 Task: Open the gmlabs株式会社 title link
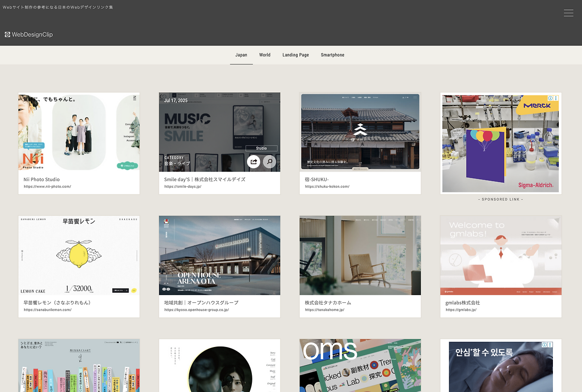(x=463, y=303)
